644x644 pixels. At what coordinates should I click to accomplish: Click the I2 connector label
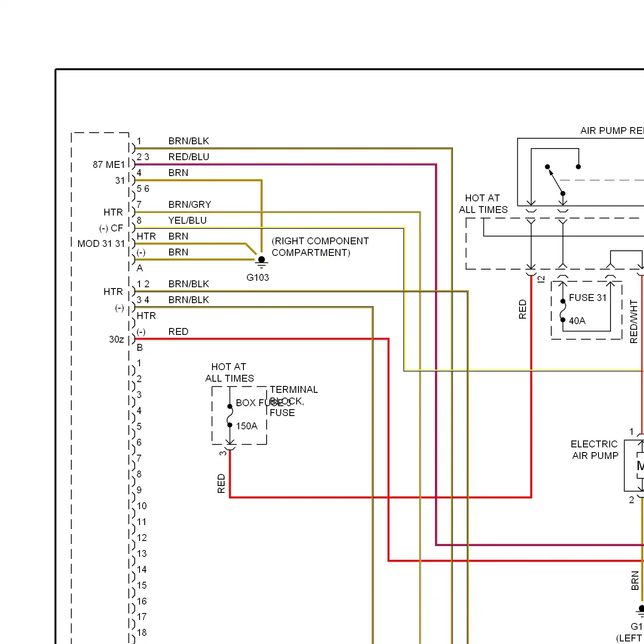(x=541, y=279)
